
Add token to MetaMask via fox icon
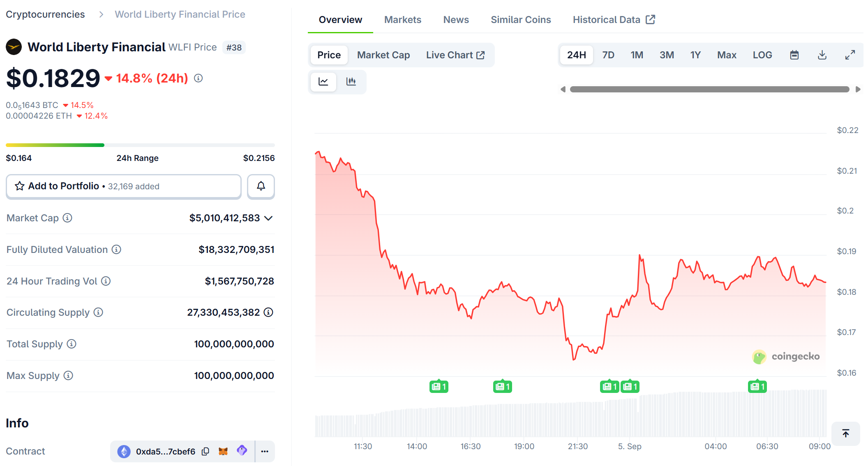pos(223,452)
